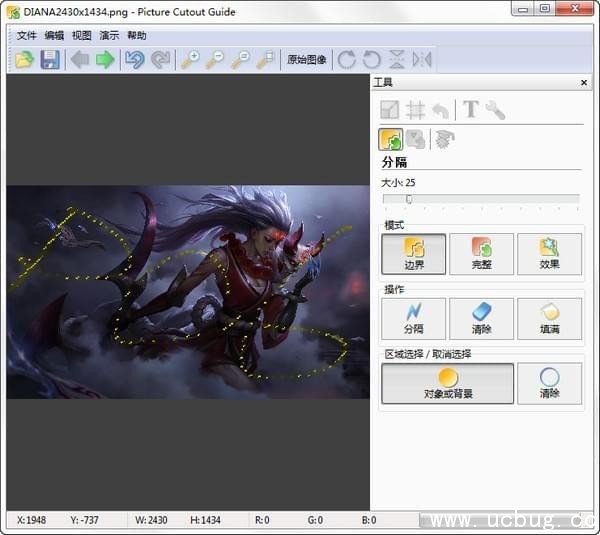Click the 填满 fill operation button
The height and width of the screenshot is (535, 600).
click(x=549, y=318)
